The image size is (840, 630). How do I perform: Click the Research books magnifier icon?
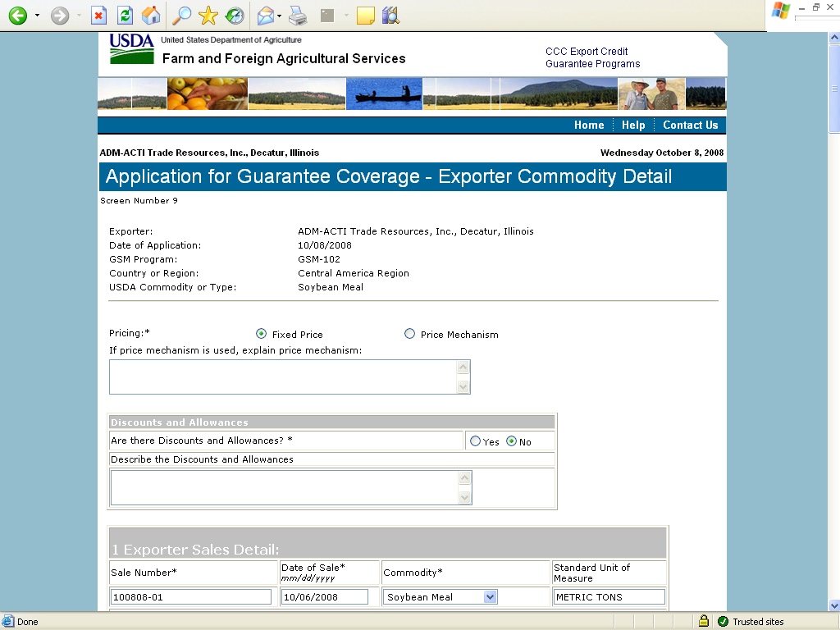pos(391,16)
